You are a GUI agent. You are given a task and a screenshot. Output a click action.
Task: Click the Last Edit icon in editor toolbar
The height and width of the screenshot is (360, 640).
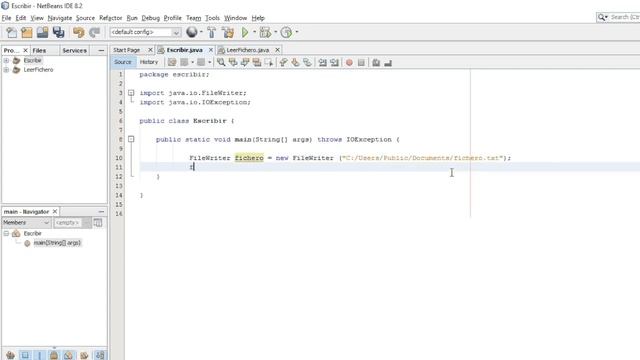(x=172, y=62)
